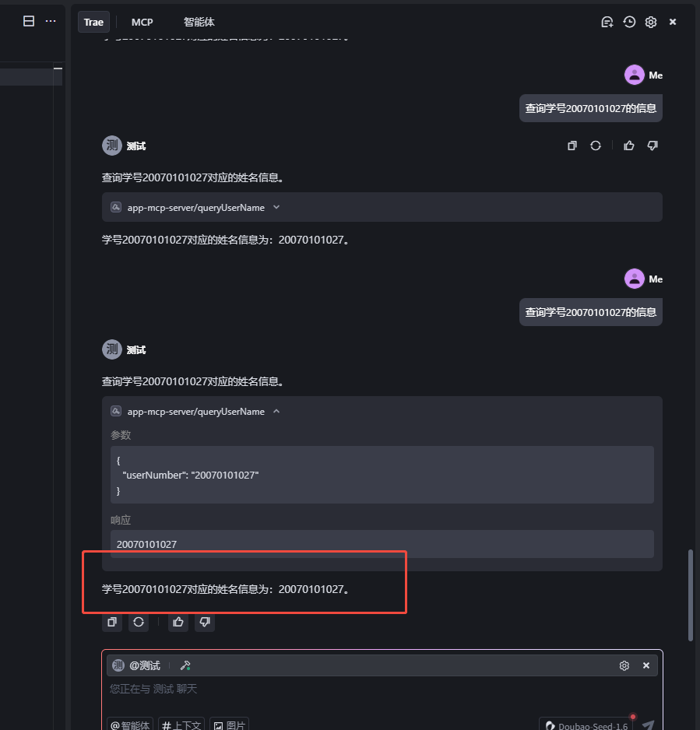
Task: Focus the chat input field 您正在与 测试 聊天
Action: (382, 689)
